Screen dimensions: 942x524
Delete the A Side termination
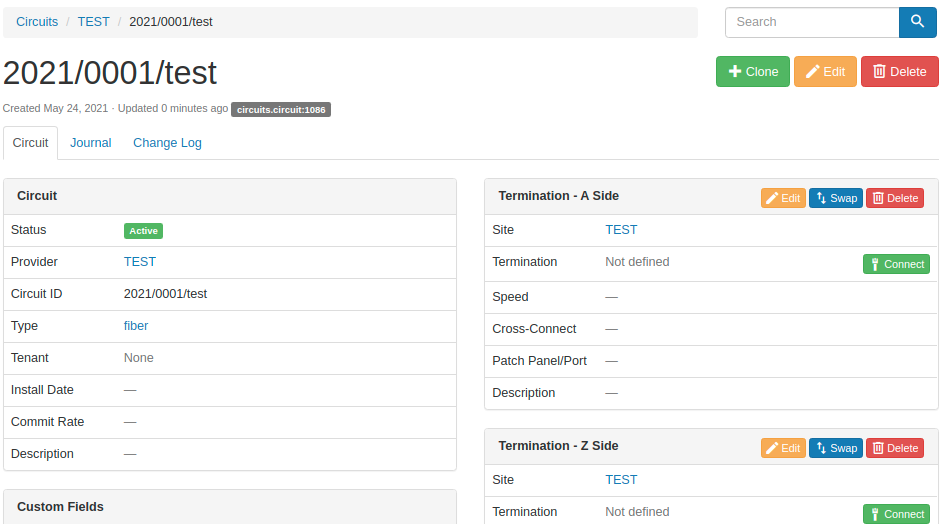point(895,198)
